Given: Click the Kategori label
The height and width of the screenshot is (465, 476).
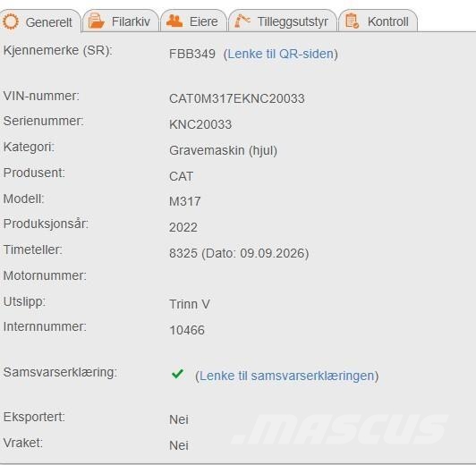Looking at the screenshot, I should 29,148.
